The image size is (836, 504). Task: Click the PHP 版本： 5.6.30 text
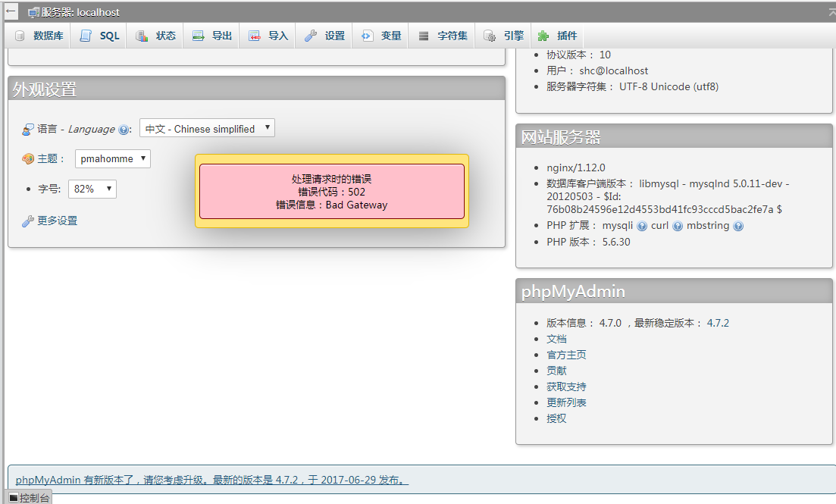(588, 242)
